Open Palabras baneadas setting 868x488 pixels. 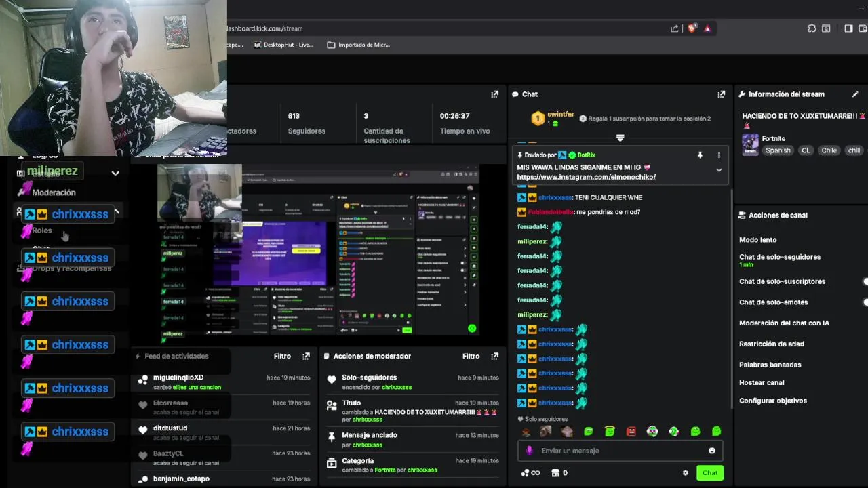coord(770,365)
